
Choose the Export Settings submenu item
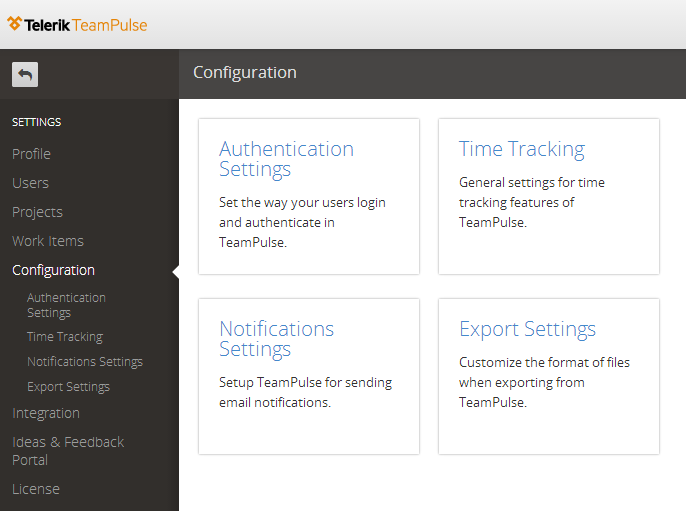[69, 387]
